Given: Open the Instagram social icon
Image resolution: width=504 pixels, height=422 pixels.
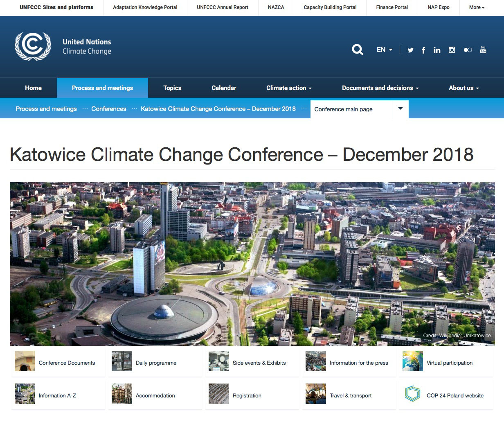Looking at the screenshot, I should [x=452, y=50].
